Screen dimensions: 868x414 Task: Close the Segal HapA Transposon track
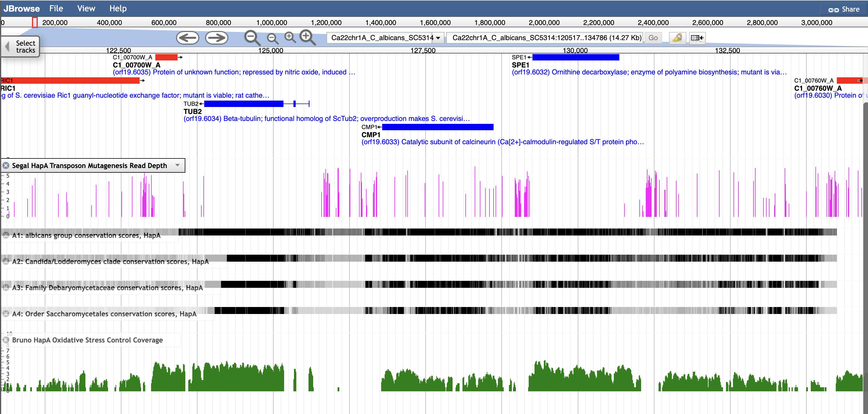[6, 165]
